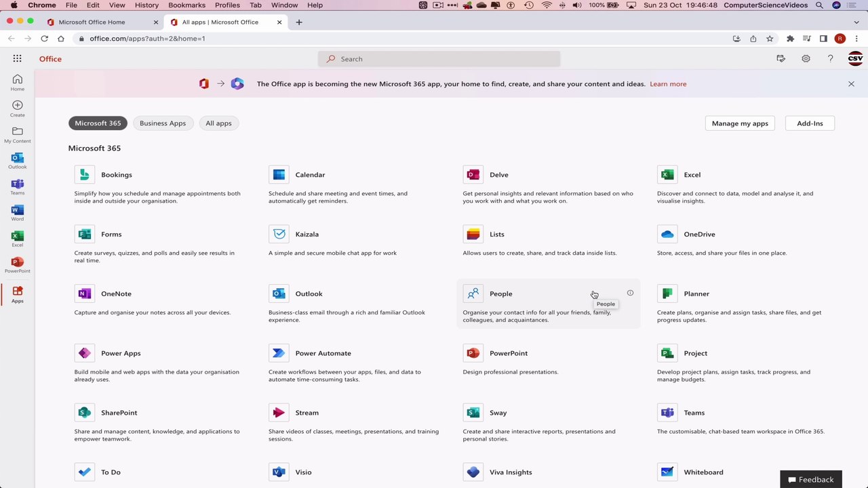Screen dimensions: 868x488
Task: Open the Viva Insights icon
Action: [x=473, y=472]
